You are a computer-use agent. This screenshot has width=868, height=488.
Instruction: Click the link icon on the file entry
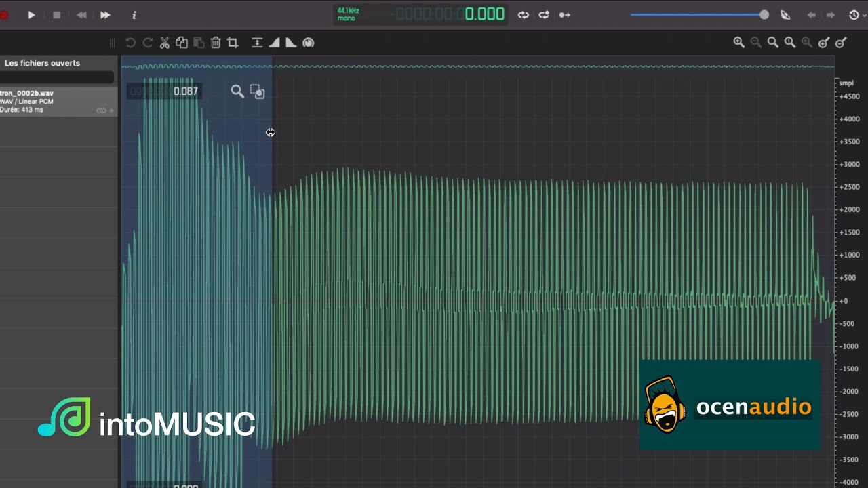pos(101,110)
